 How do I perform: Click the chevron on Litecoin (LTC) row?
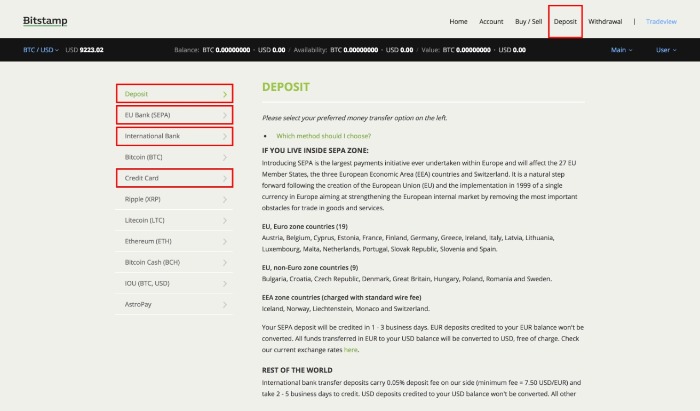[225, 220]
